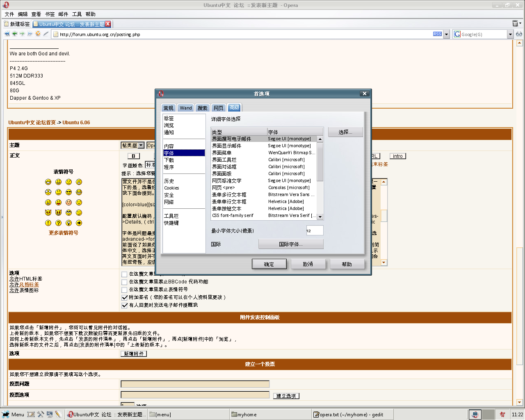Switch to the 搜索 tab in preferences

coord(202,108)
